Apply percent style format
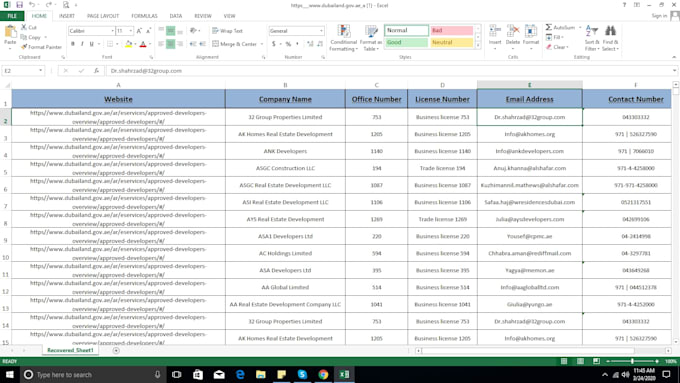This screenshot has width=680, height=383. pos(288,44)
